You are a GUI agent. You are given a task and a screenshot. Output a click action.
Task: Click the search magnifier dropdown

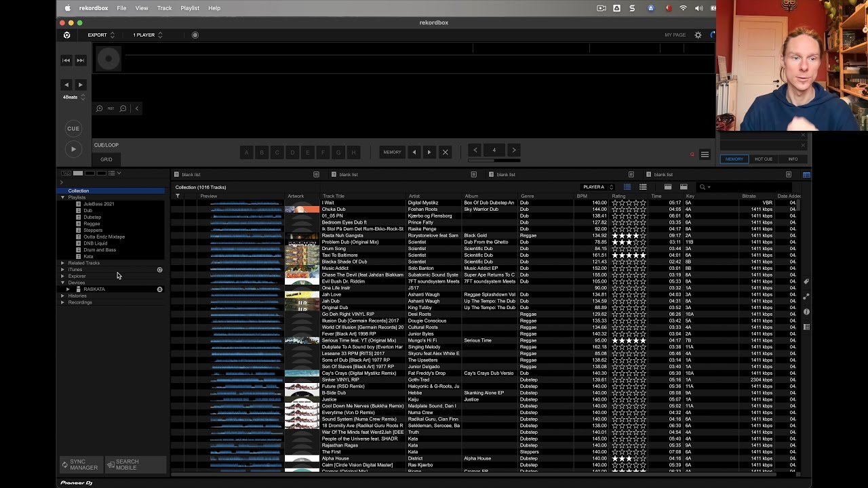[x=704, y=187]
